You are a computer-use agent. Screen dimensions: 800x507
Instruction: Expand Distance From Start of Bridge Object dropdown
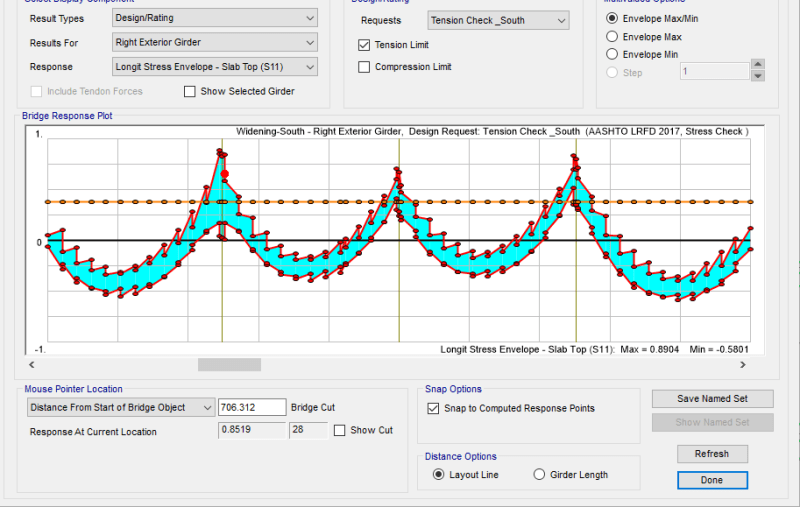(121, 408)
